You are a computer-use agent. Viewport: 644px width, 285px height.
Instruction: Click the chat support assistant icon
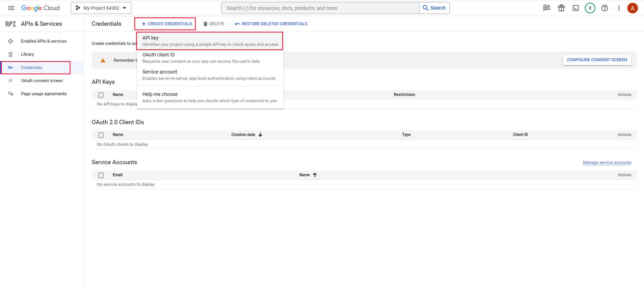[547, 8]
